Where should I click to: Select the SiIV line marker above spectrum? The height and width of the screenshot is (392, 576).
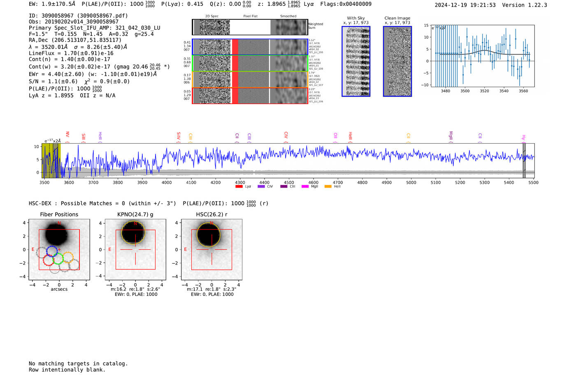[179, 137]
